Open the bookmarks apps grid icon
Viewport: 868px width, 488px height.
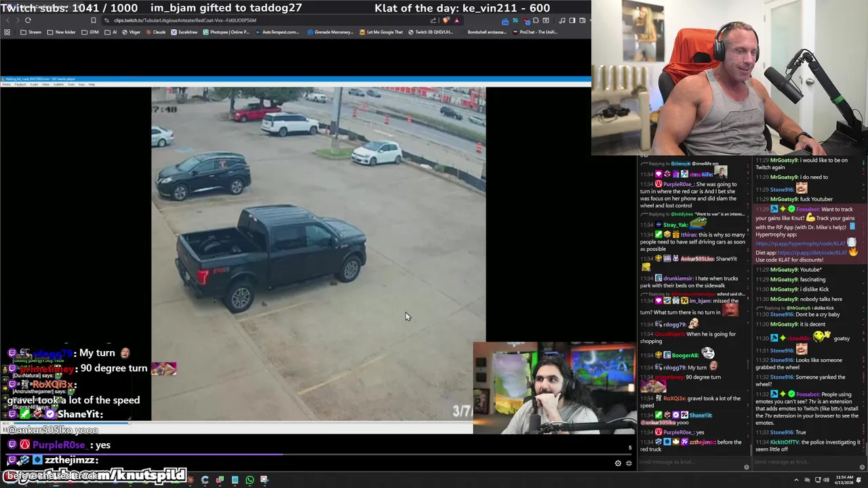click(7, 32)
